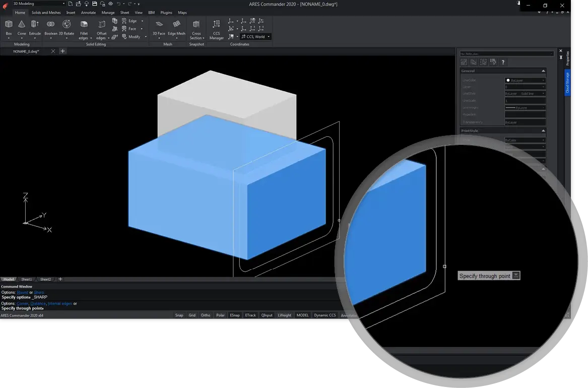Click the MODEL status bar button
Image resolution: width=588 pixels, height=388 pixels.
(302, 316)
